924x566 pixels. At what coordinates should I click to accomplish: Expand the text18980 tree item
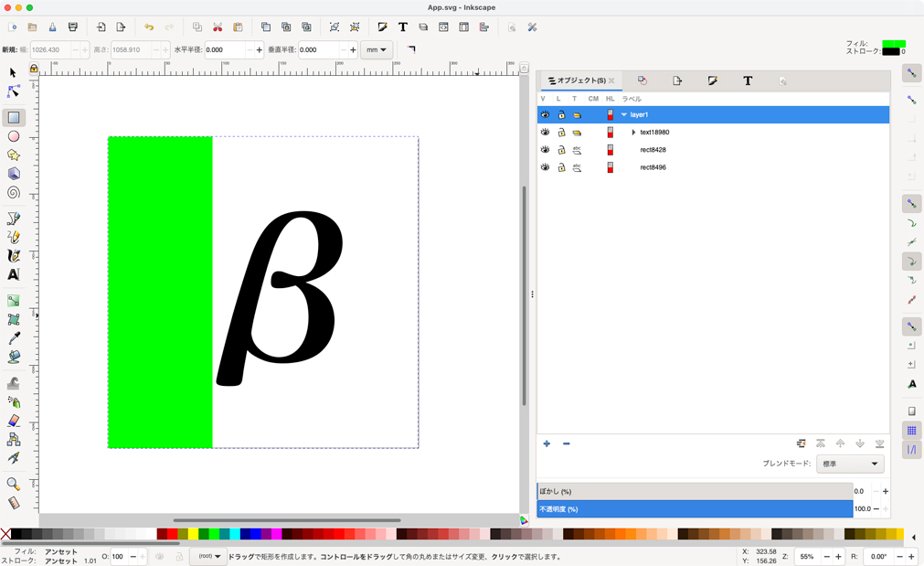(633, 133)
